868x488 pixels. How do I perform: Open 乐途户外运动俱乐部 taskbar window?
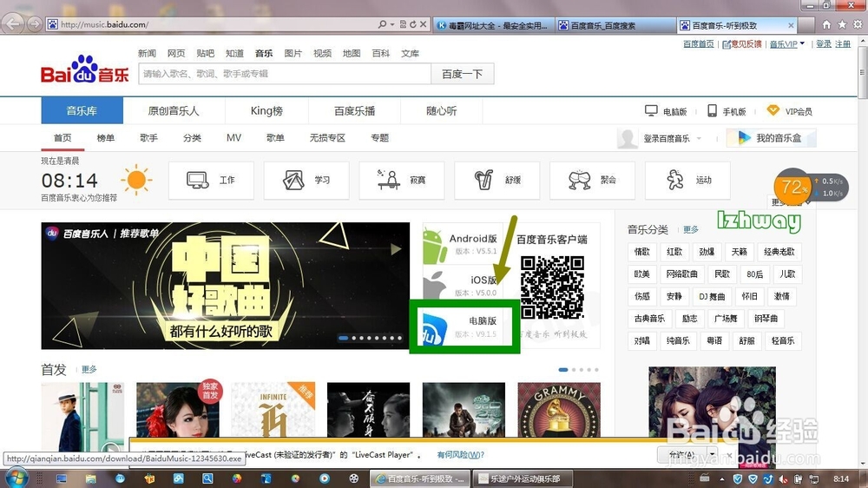click(523, 478)
